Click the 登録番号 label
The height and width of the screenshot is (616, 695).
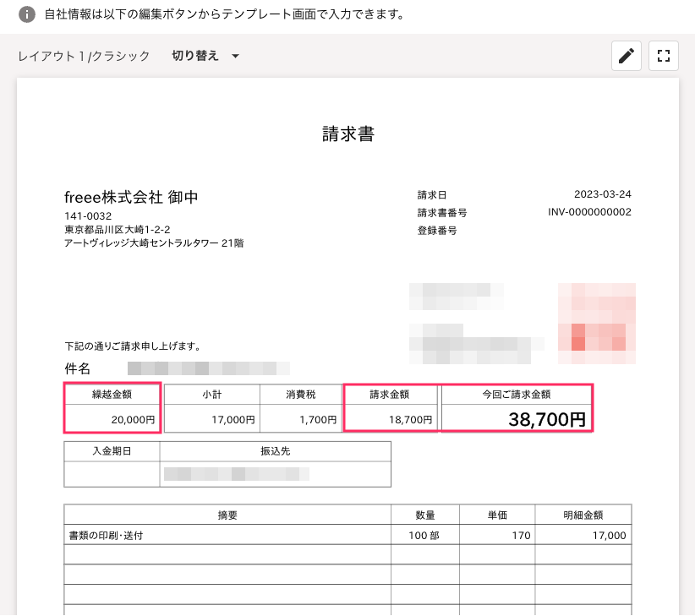[437, 231]
